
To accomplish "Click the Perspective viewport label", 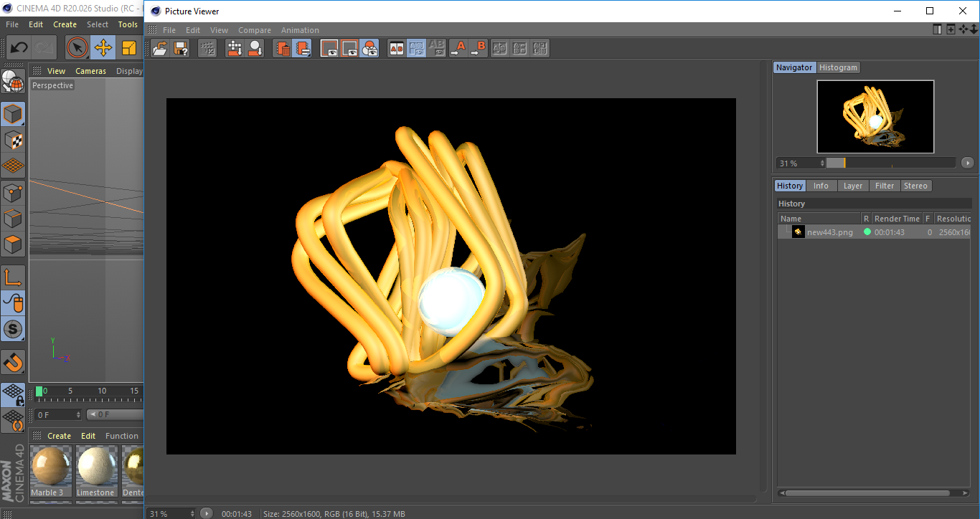I will [53, 85].
